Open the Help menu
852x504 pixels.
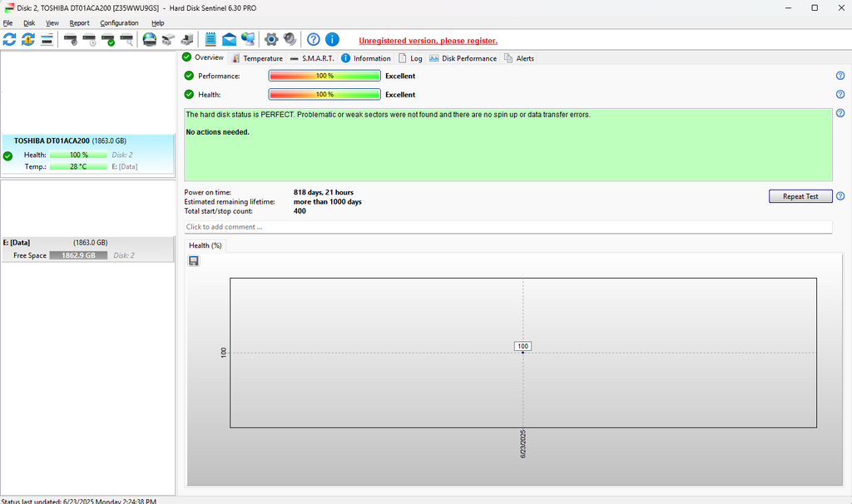pyautogui.click(x=157, y=22)
